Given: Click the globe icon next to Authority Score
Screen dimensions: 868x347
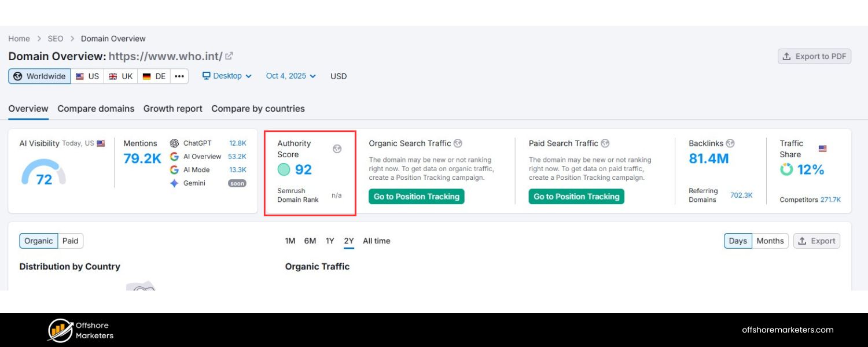Looking at the screenshot, I should click(337, 149).
